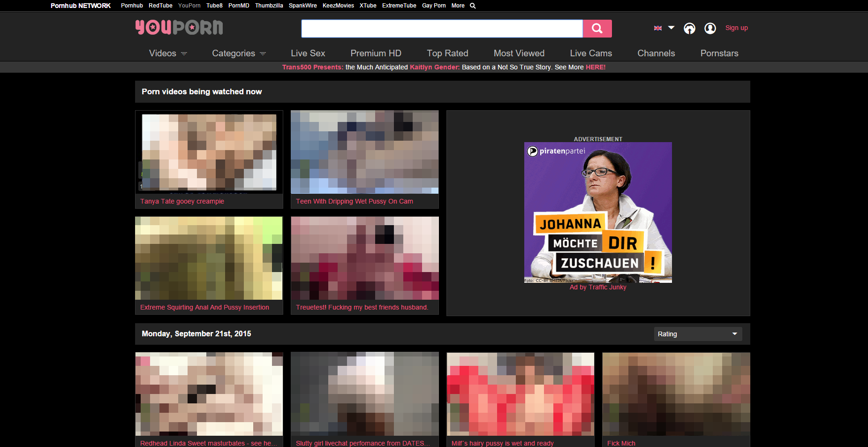Image resolution: width=868 pixels, height=447 pixels.
Task: Expand the Videos menu arrow
Action: pos(184,53)
